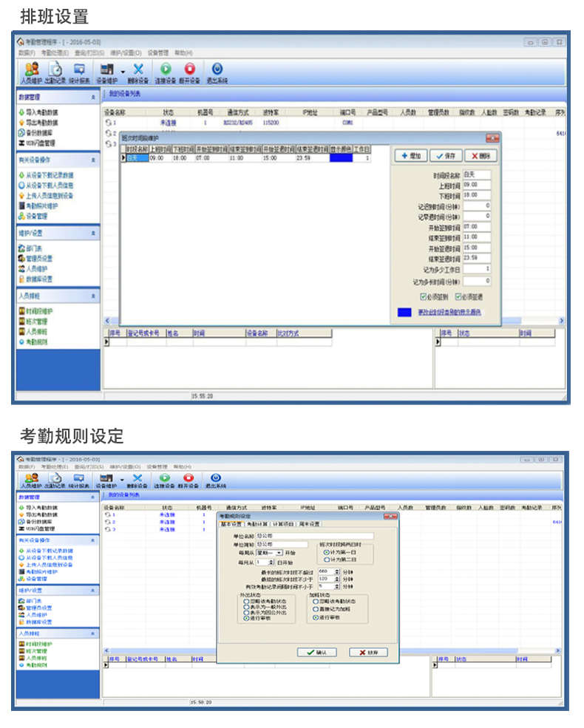The width and height of the screenshot is (584, 728).
Task: Select 管理员设置 in the 排班设置 sidebar
Action: coord(35,259)
